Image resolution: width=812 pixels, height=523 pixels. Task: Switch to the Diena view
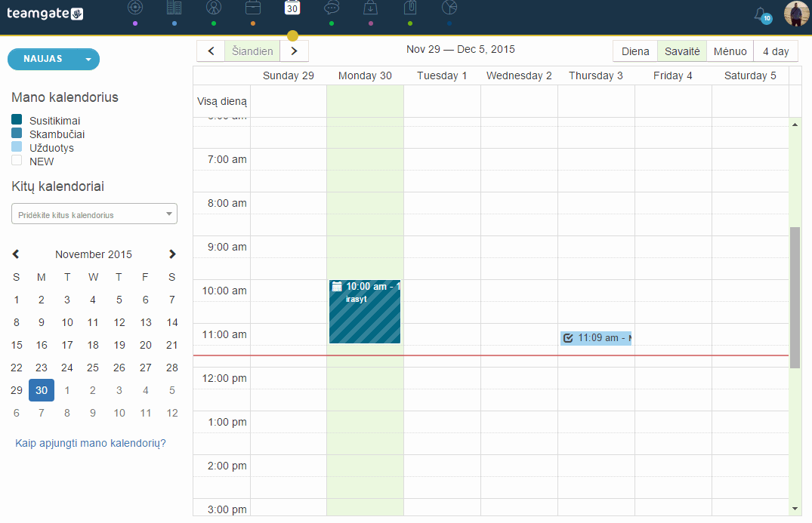(x=635, y=51)
